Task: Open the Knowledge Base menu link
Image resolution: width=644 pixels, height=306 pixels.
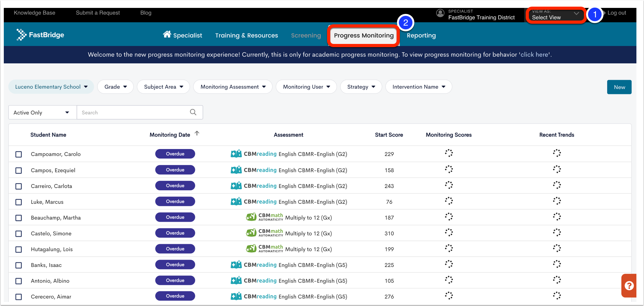Action: [x=34, y=13]
